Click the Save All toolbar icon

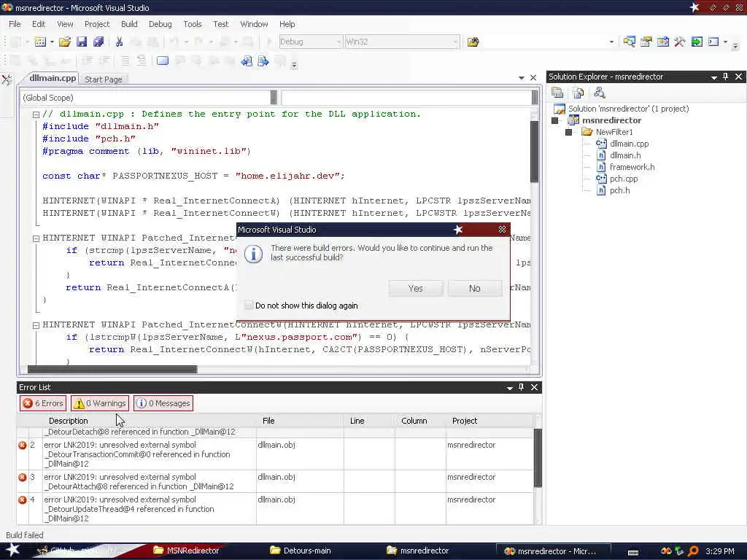(98, 42)
